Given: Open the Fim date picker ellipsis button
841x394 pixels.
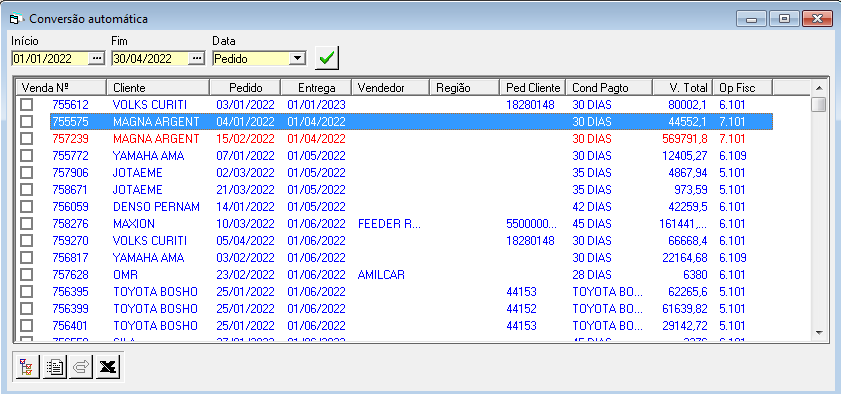Looking at the screenshot, I should tap(197, 59).
